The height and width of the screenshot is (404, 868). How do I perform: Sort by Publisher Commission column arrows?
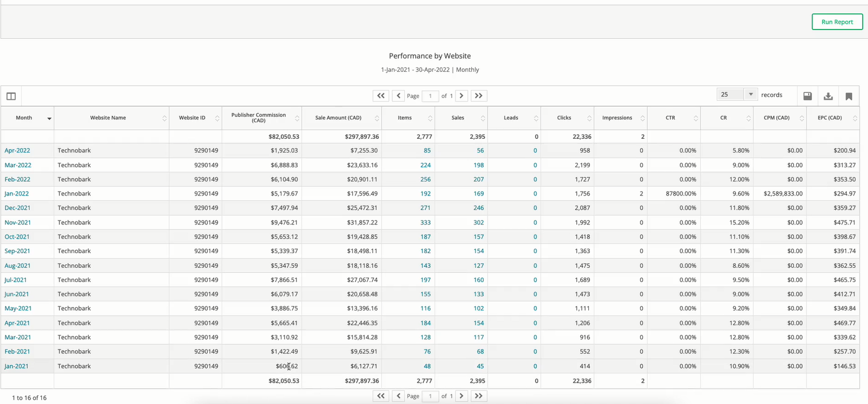click(297, 118)
